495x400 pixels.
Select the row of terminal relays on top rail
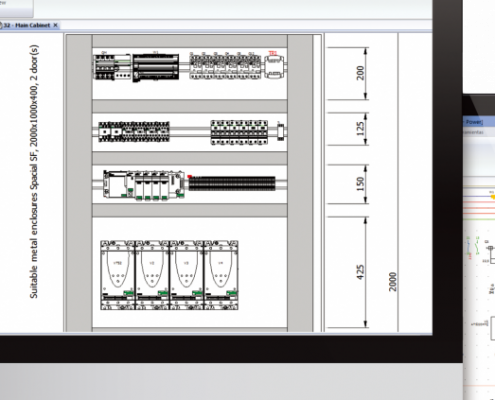225,66
